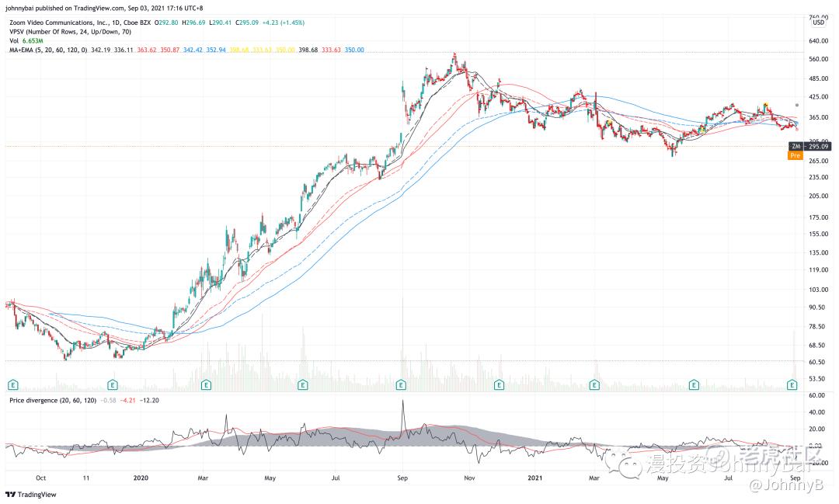Click the USD currency label on the price axis
This screenshot has width=839, height=504.
[x=819, y=23]
